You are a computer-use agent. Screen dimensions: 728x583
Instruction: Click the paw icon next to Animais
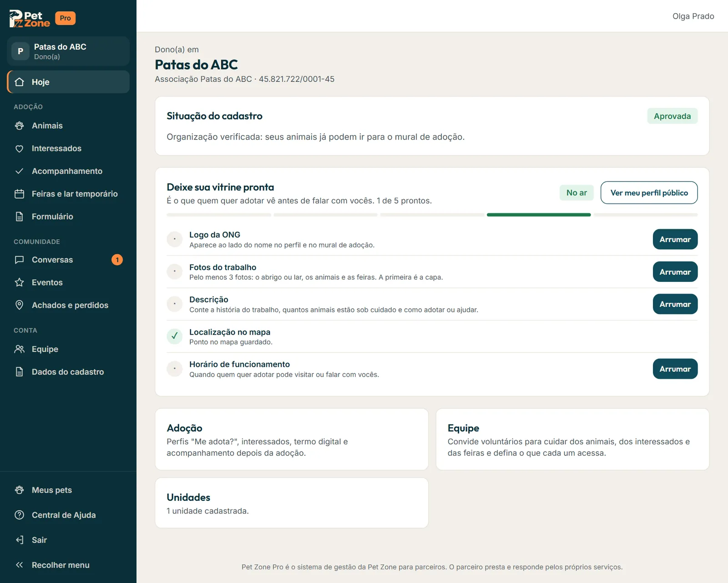[x=19, y=126]
